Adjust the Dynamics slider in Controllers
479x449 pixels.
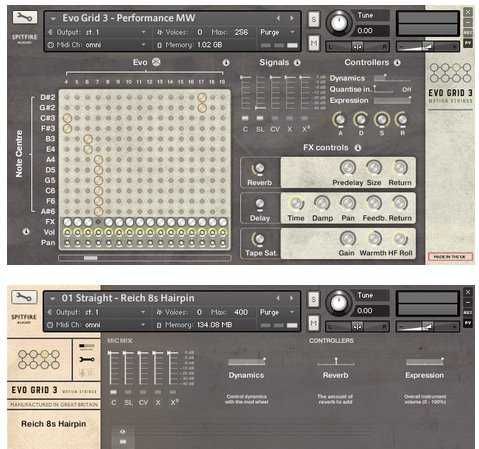click(392, 78)
